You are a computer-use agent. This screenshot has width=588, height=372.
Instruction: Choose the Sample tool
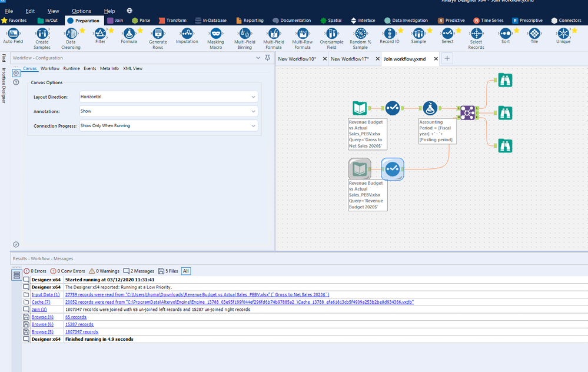pyautogui.click(x=418, y=36)
